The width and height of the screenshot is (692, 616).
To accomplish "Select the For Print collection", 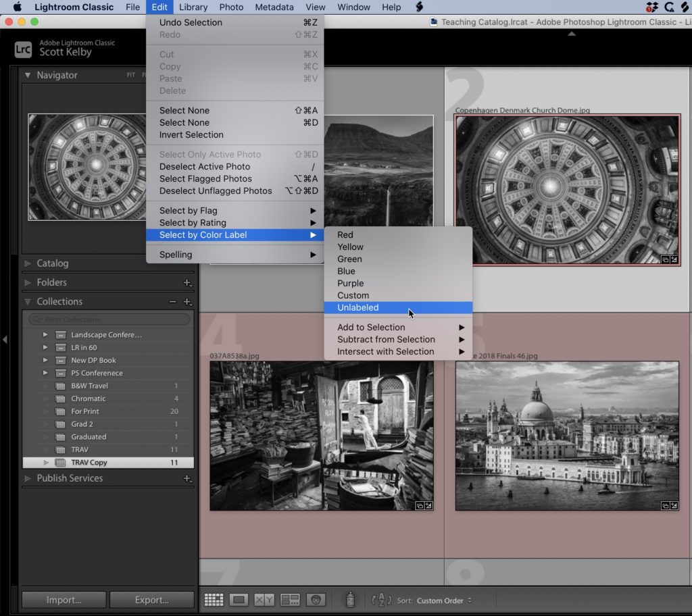I will tap(108, 412).
